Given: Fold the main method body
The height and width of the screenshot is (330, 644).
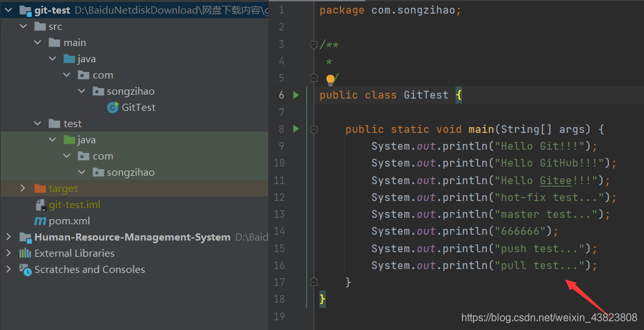Looking at the screenshot, I should [x=314, y=130].
